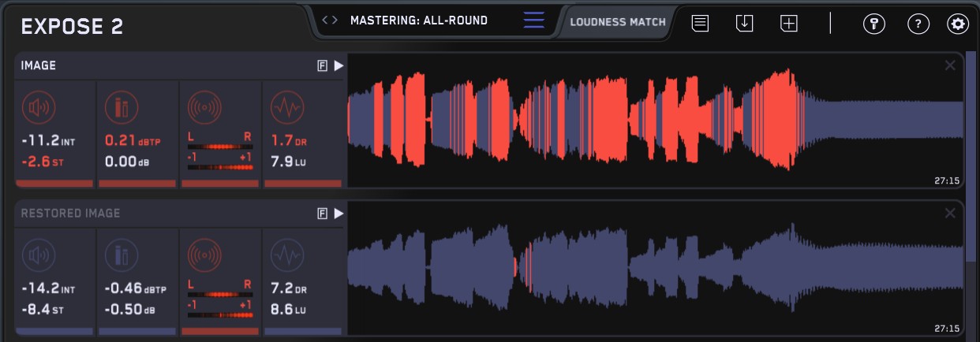Image resolution: width=980 pixels, height=342 pixels.
Task: Play the IMAGE track
Action: [x=339, y=66]
